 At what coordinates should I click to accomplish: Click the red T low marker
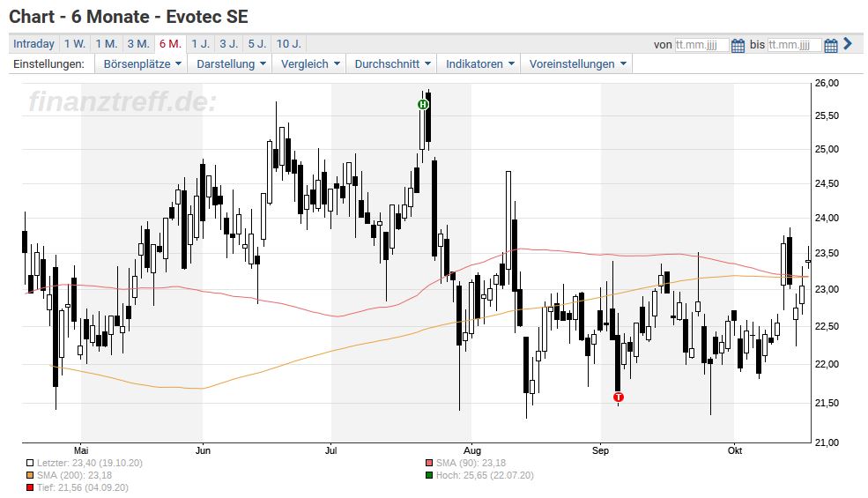619,397
